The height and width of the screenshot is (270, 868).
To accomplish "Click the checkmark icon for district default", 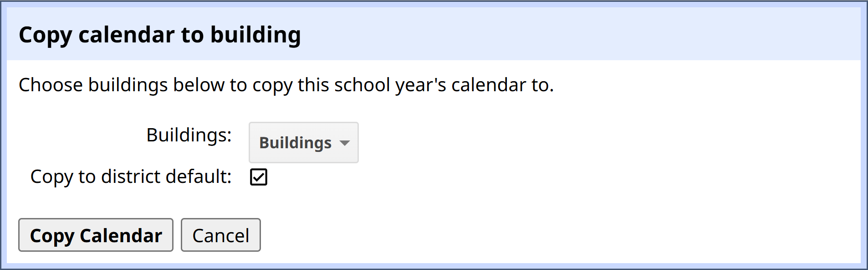I will [259, 177].
